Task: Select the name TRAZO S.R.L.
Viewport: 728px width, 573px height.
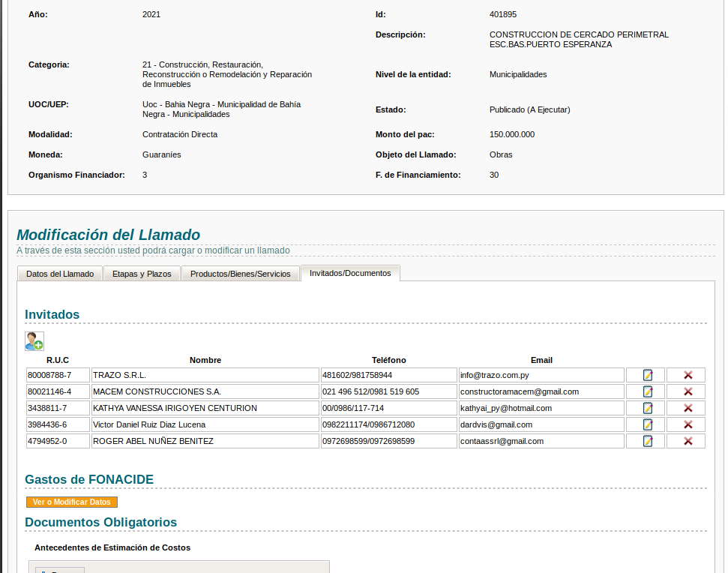Action: pos(205,375)
